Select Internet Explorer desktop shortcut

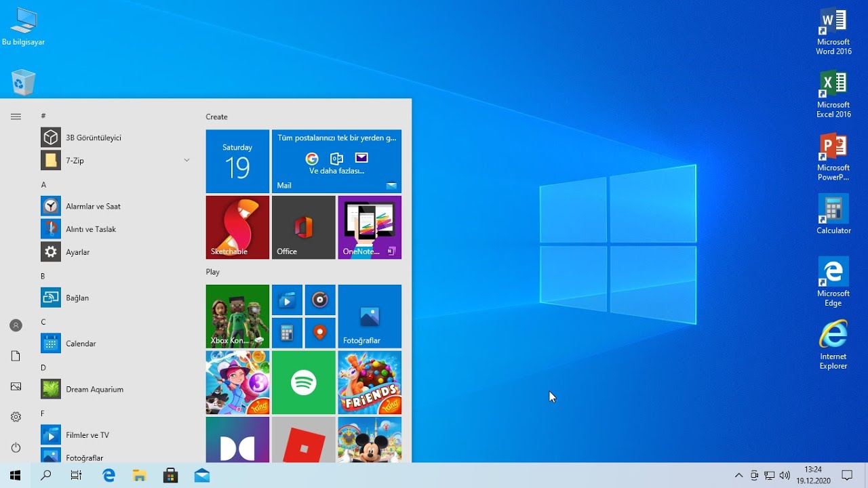833,346
